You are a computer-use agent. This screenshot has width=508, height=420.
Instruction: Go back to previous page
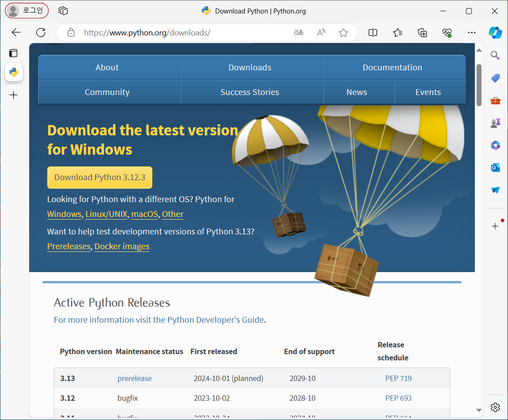pyautogui.click(x=16, y=32)
